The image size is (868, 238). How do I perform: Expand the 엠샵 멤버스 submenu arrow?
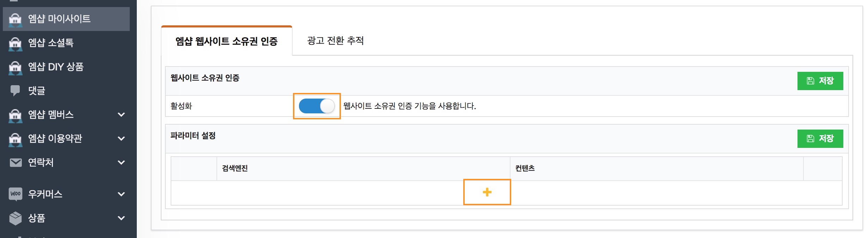pyautogui.click(x=121, y=115)
